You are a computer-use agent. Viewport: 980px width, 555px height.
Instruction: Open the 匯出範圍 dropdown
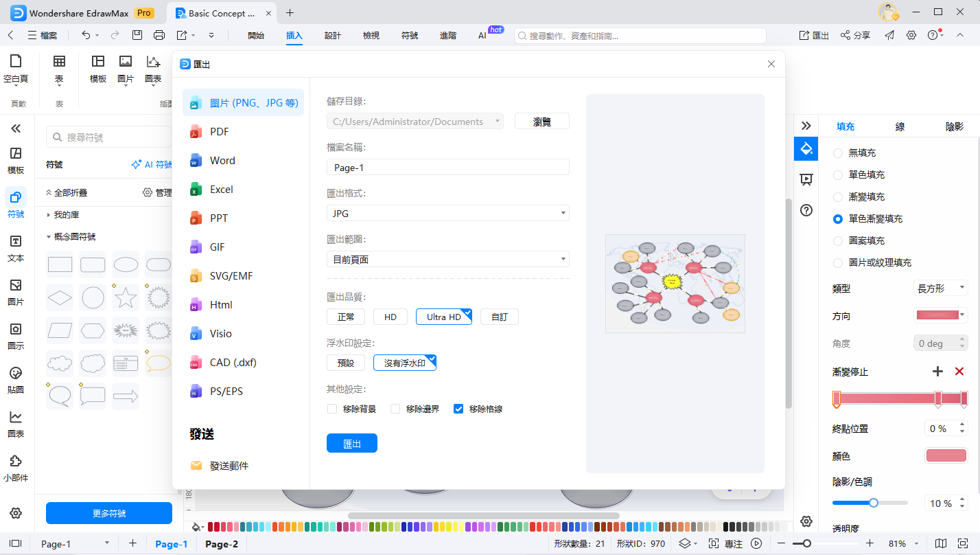[447, 259]
